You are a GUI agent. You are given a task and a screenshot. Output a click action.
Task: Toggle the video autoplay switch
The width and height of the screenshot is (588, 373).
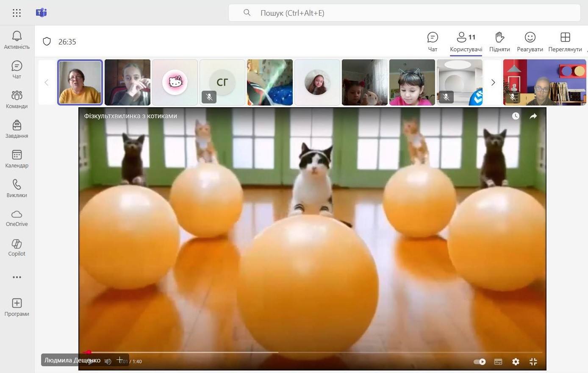(480, 362)
